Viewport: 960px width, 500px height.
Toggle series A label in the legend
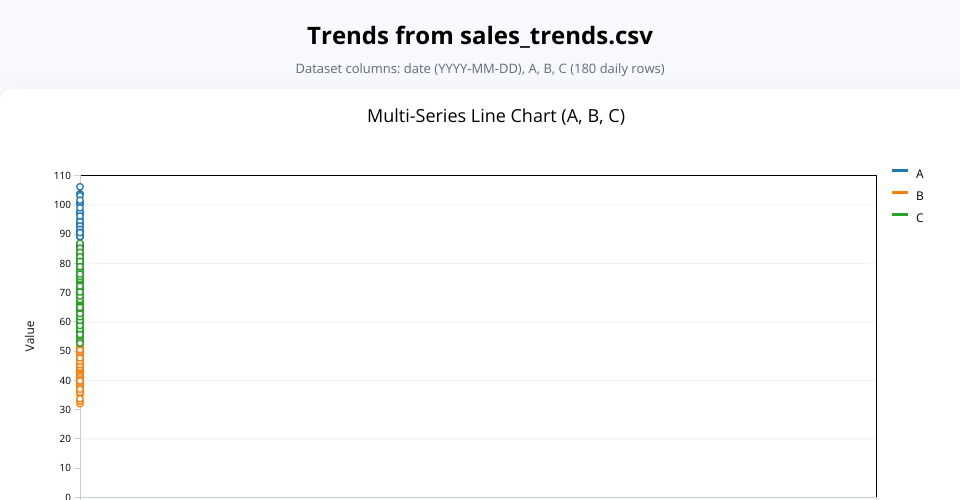pos(919,173)
